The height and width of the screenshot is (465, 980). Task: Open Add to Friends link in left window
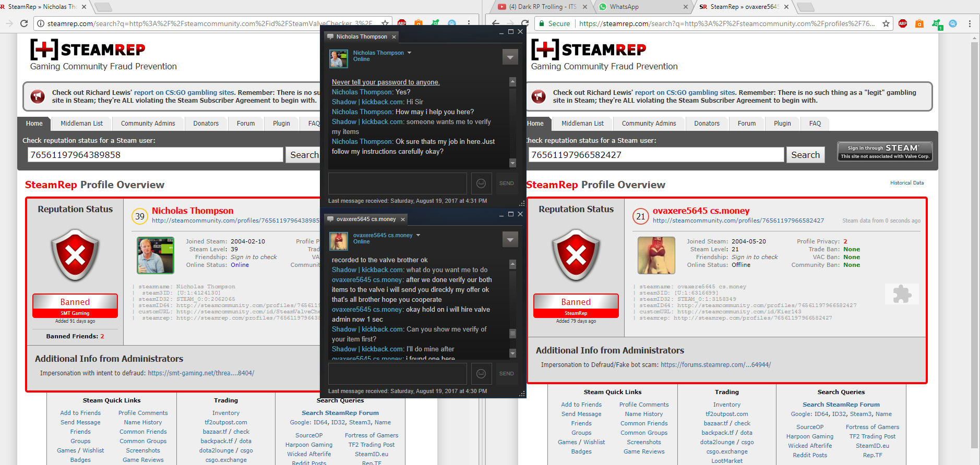click(x=80, y=413)
